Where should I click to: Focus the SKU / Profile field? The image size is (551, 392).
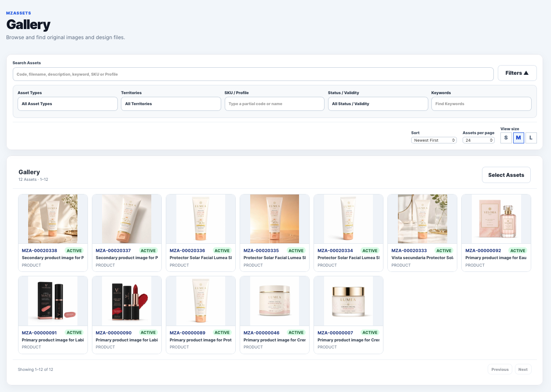274,104
